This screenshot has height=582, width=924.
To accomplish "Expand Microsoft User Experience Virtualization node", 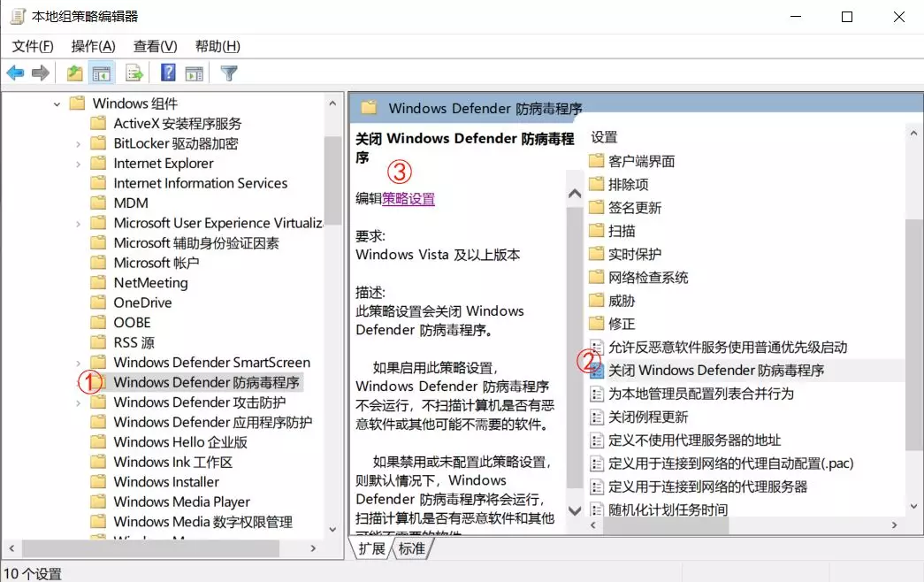I will pos(78,224).
